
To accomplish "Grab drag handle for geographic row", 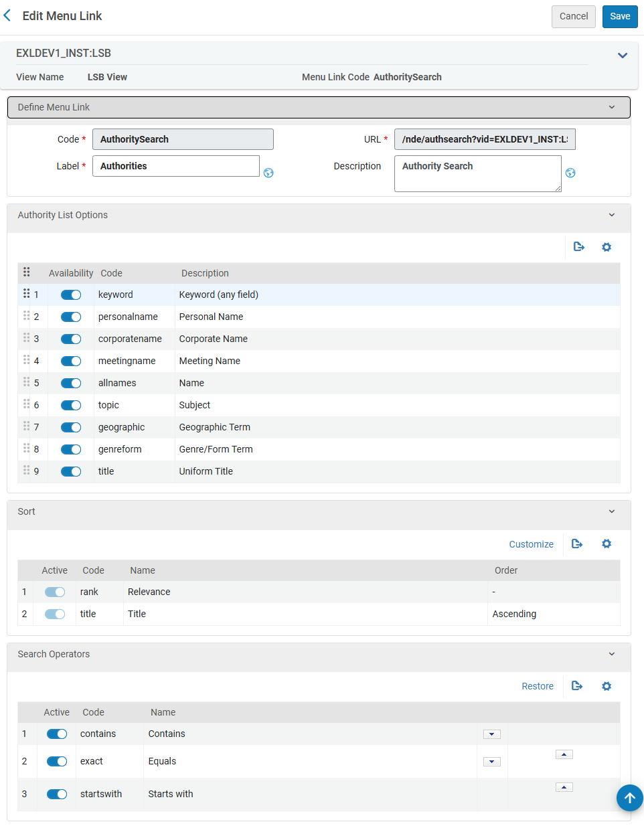I will point(27,426).
